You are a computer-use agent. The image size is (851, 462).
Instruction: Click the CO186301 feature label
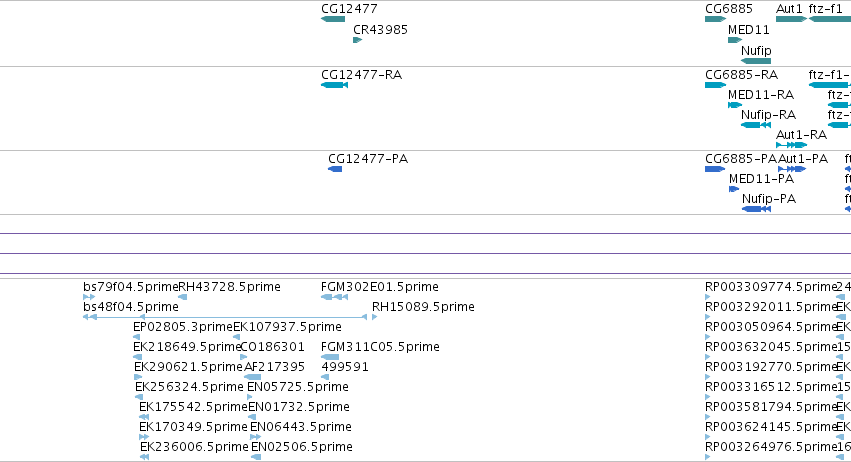(x=272, y=347)
